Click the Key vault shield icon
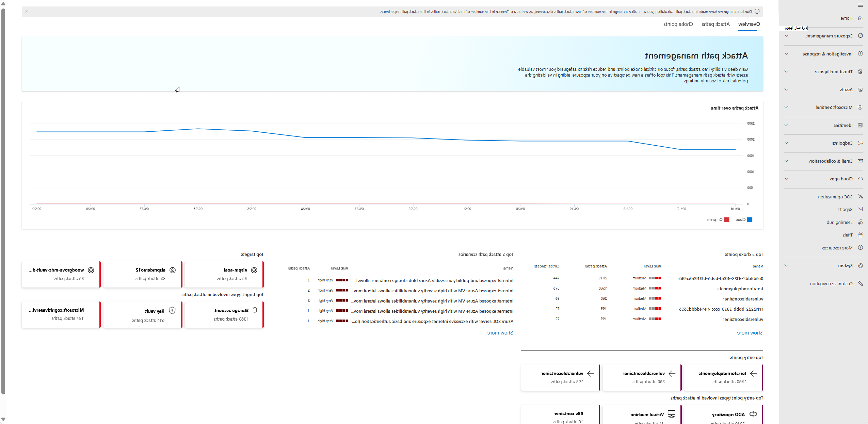This screenshot has width=868, height=424. click(x=172, y=311)
